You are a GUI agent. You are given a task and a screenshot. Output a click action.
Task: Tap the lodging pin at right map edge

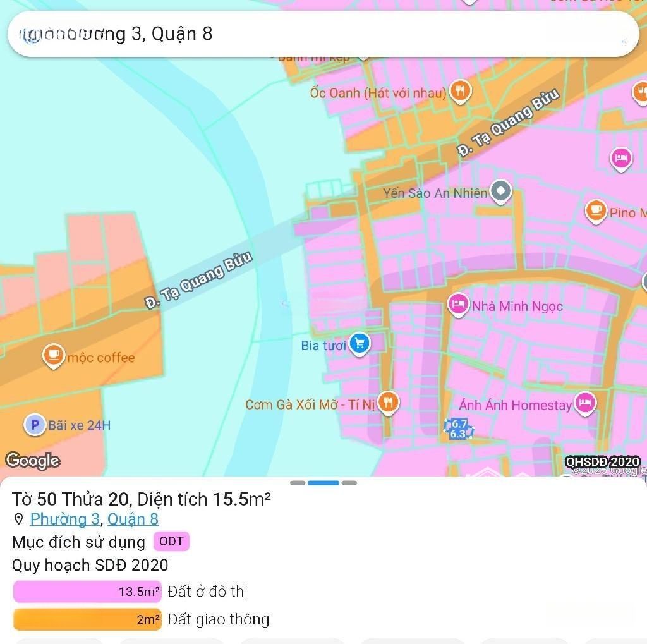621,158
